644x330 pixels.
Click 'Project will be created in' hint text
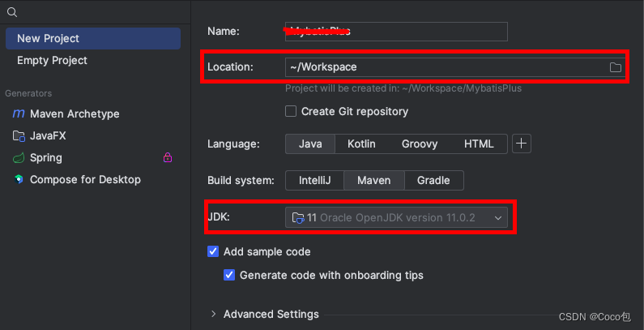click(403, 88)
